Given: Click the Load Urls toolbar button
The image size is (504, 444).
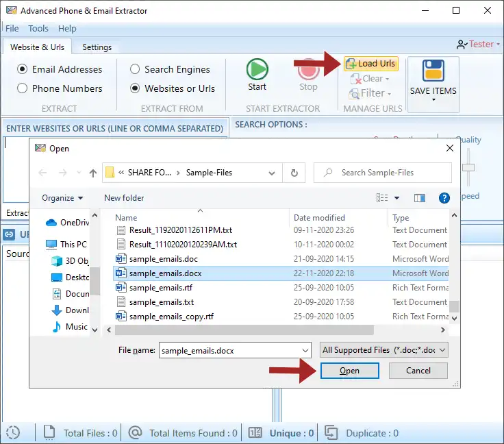Looking at the screenshot, I should pos(371,64).
